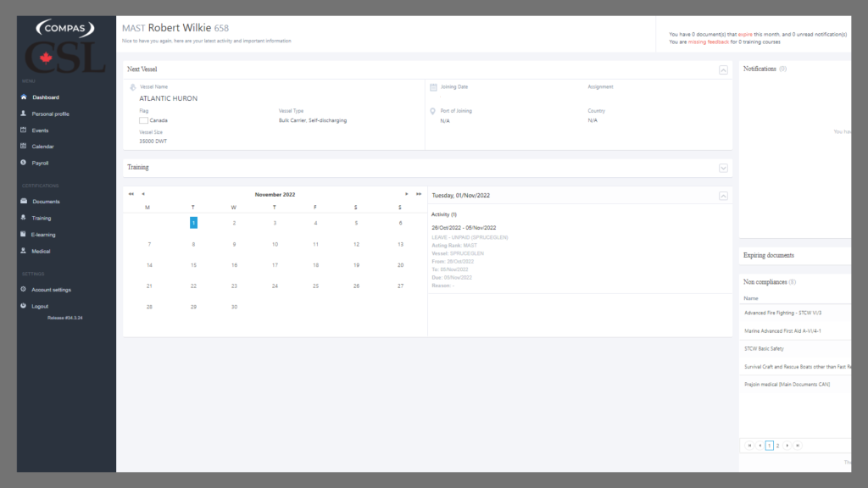This screenshot has height=488, width=868.
Task: Click the Name column header in Non compliances
Action: (x=751, y=298)
